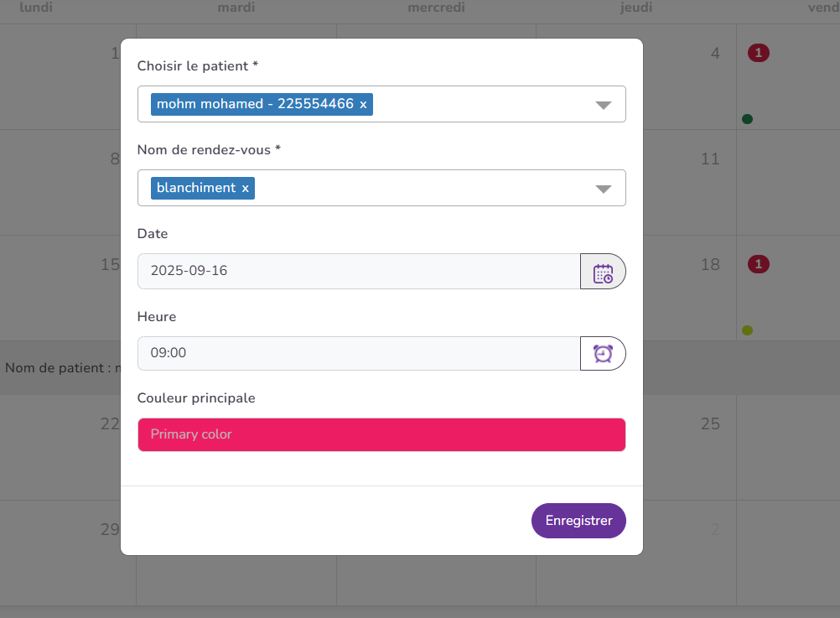Remove the blanchiment appointment tag
Viewport: 840px width, 618px height.
tap(245, 188)
